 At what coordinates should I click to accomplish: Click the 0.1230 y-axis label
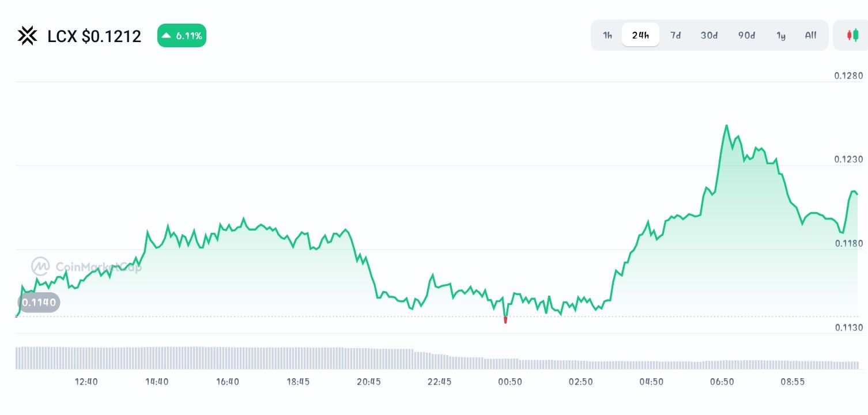pyautogui.click(x=848, y=160)
